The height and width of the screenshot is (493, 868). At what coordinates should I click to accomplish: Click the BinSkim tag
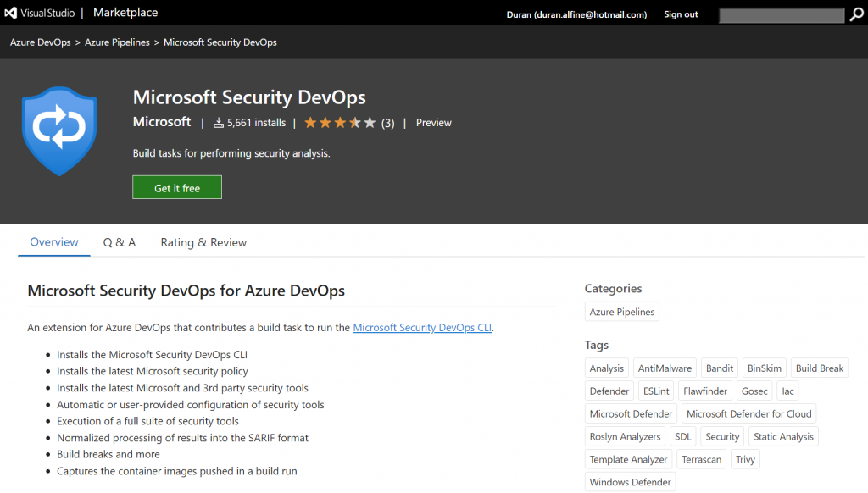click(765, 368)
